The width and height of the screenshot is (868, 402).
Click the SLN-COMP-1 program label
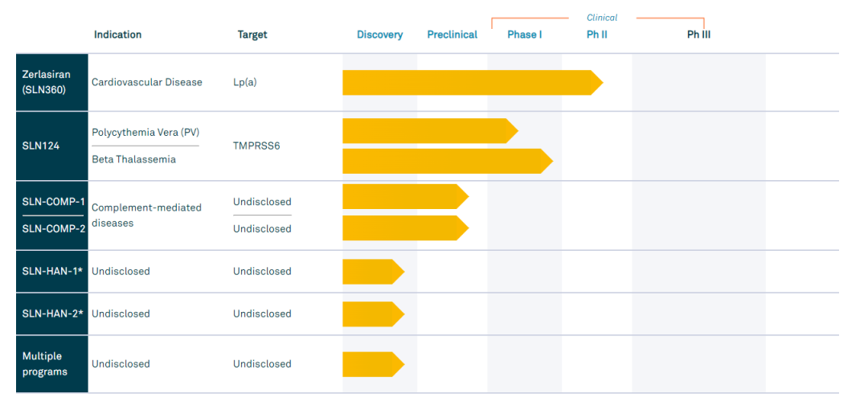click(53, 201)
